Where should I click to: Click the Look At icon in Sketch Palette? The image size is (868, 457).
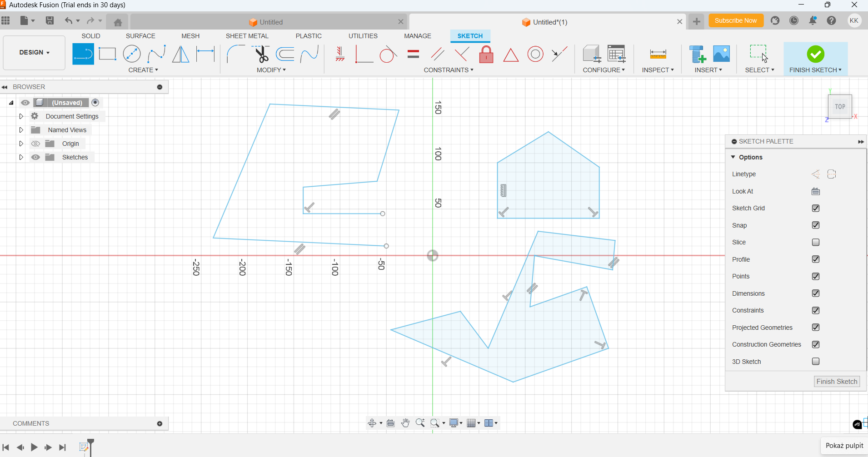point(816,191)
